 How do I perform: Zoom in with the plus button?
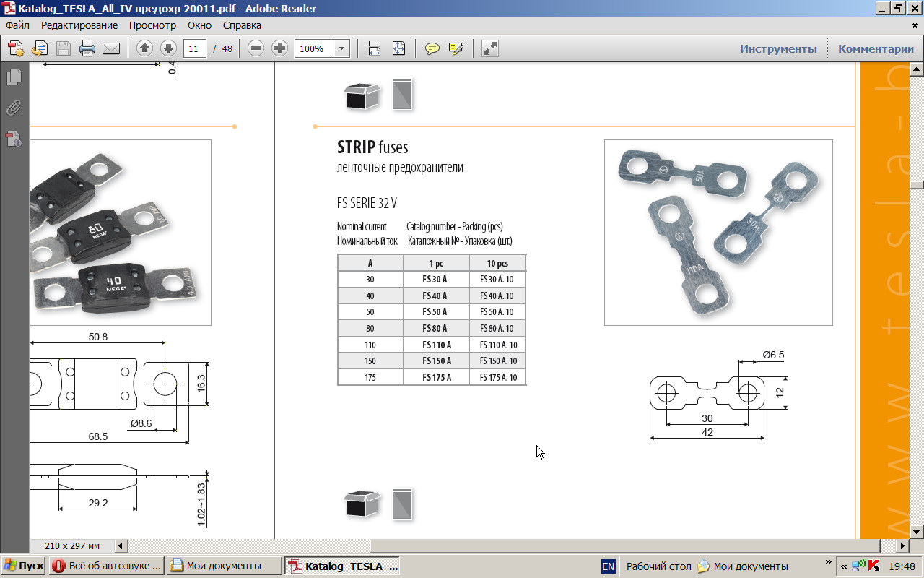(279, 48)
